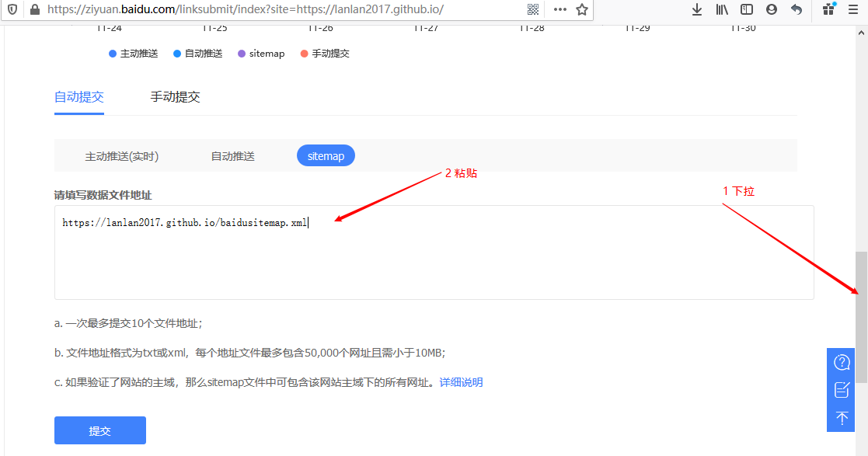This screenshot has width=868, height=456.
Task: Open the 详细说明 link
Action: click(461, 382)
